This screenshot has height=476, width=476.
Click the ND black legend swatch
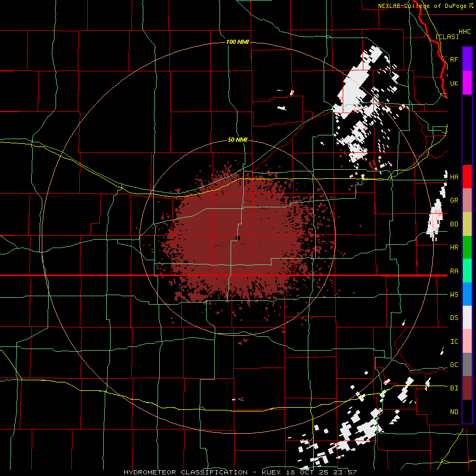[467, 411]
